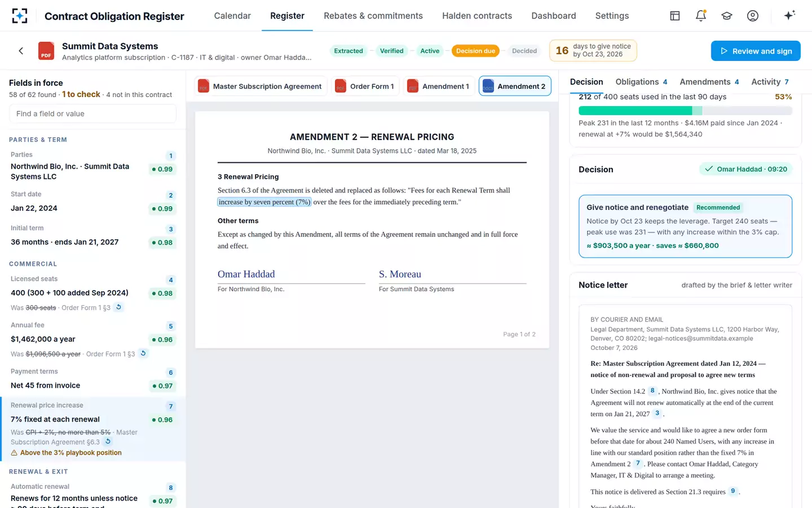Select the Amendment 2 document tab

pyautogui.click(x=515, y=86)
